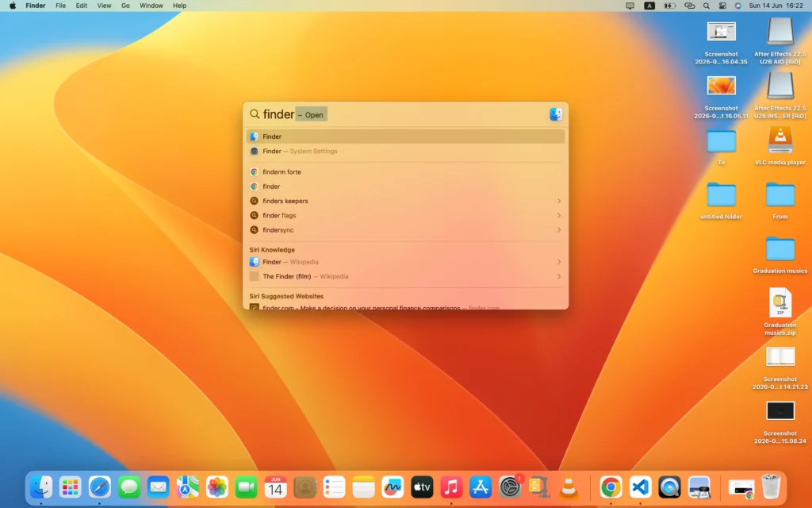The height and width of the screenshot is (508, 812).
Task: Open App Store in the Dock
Action: [x=481, y=487]
